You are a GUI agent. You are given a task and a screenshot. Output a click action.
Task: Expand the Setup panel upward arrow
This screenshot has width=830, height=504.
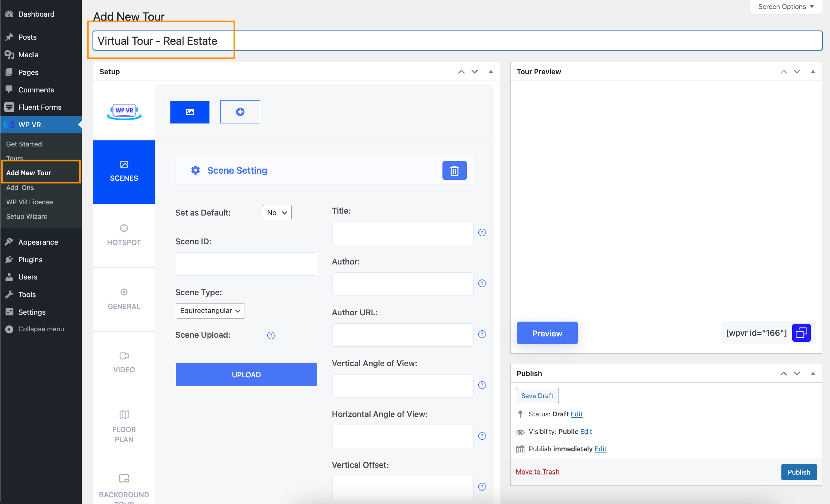[x=461, y=71]
